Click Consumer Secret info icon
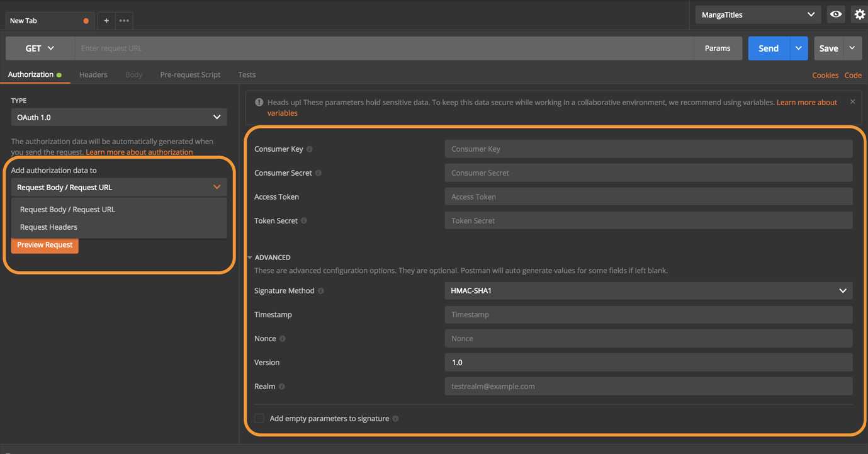Screen dimensions: 868x454 [318, 173]
